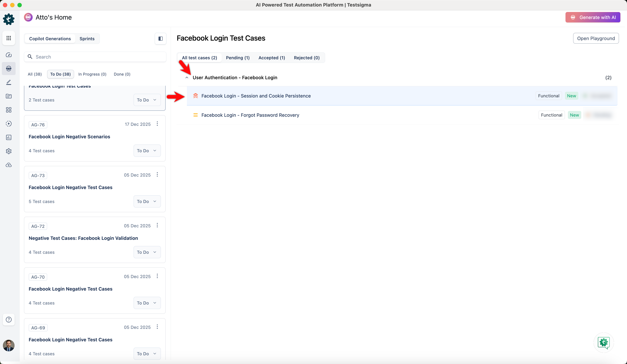Open the test runs play icon
This screenshot has height=364, width=627.
coord(9,124)
